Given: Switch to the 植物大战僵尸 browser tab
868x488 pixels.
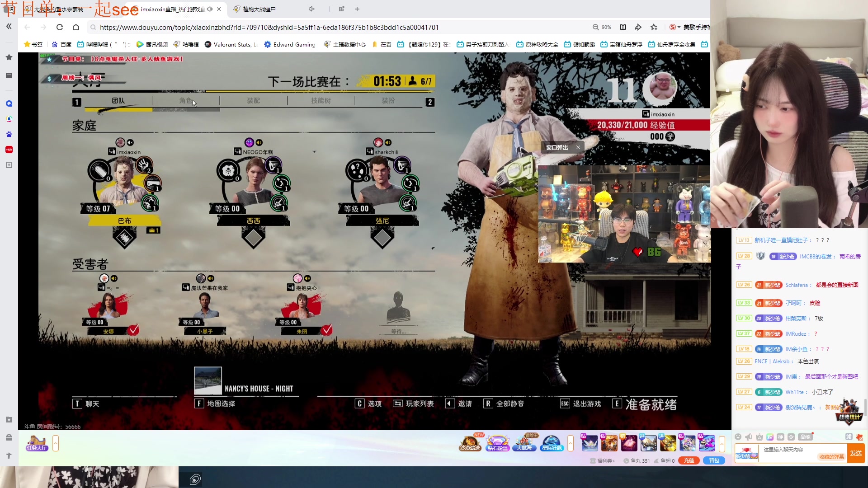Looking at the screenshot, I should 259,9.
